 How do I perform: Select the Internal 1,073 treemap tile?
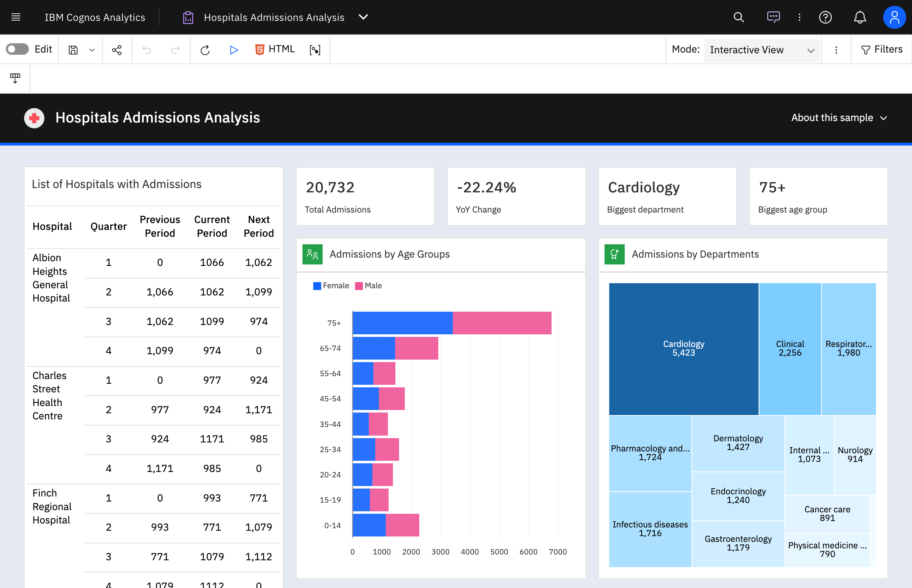pos(809,455)
